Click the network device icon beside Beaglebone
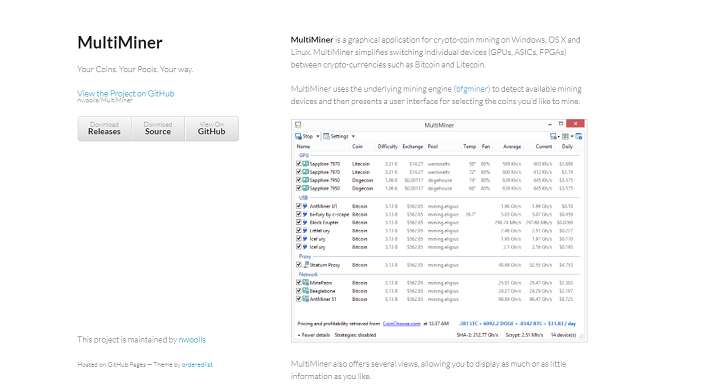The height and width of the screenshot is (385, 712). point(306,291)
